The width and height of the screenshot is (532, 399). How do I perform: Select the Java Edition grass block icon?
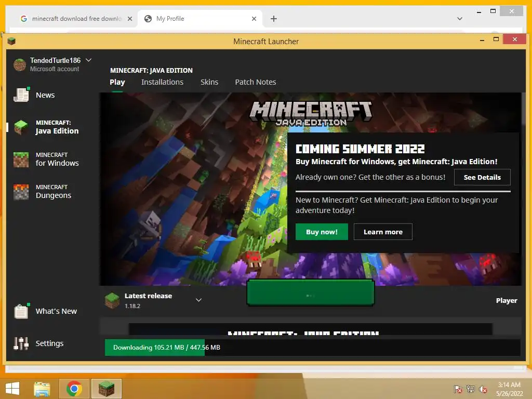tap(21, 127)
